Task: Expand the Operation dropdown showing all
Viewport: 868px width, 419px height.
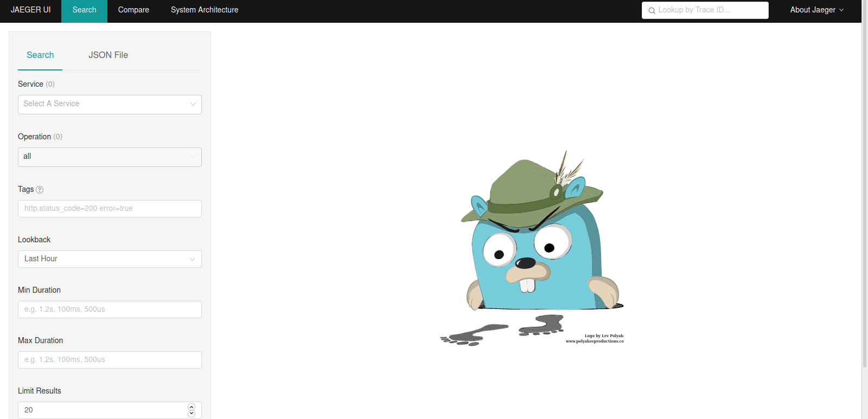Action: coord(110,157)
